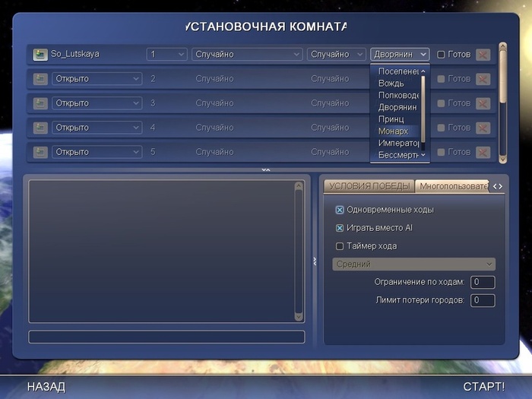Toggle Готов checkbox for slot 5
This screenshot has height=399, width=532.
tap(441, 152)
